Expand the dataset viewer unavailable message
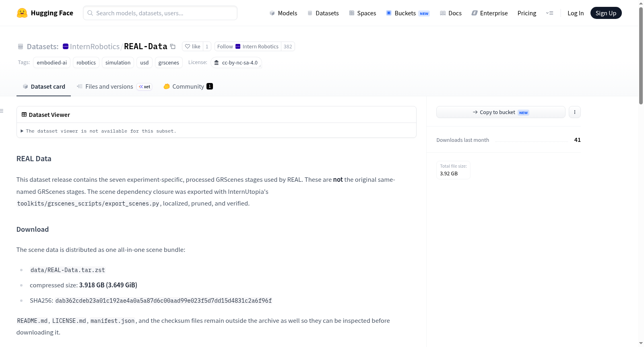Screen dimensions: 644x347 tap(99, 131)
